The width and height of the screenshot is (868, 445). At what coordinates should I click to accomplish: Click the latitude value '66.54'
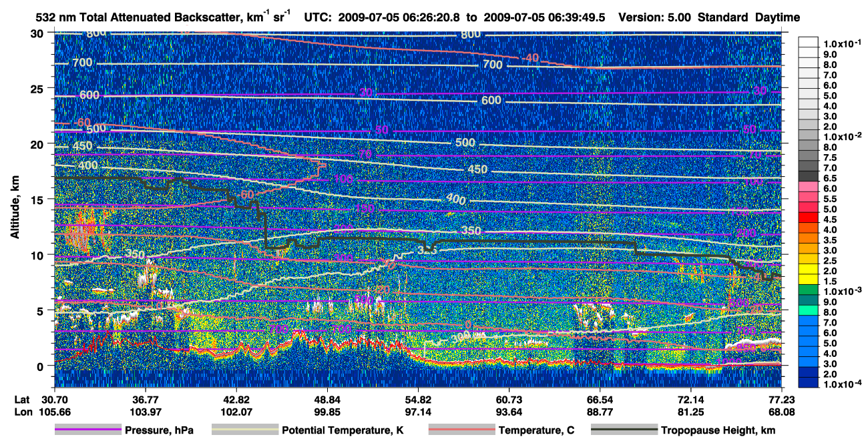tap(600, 399)
